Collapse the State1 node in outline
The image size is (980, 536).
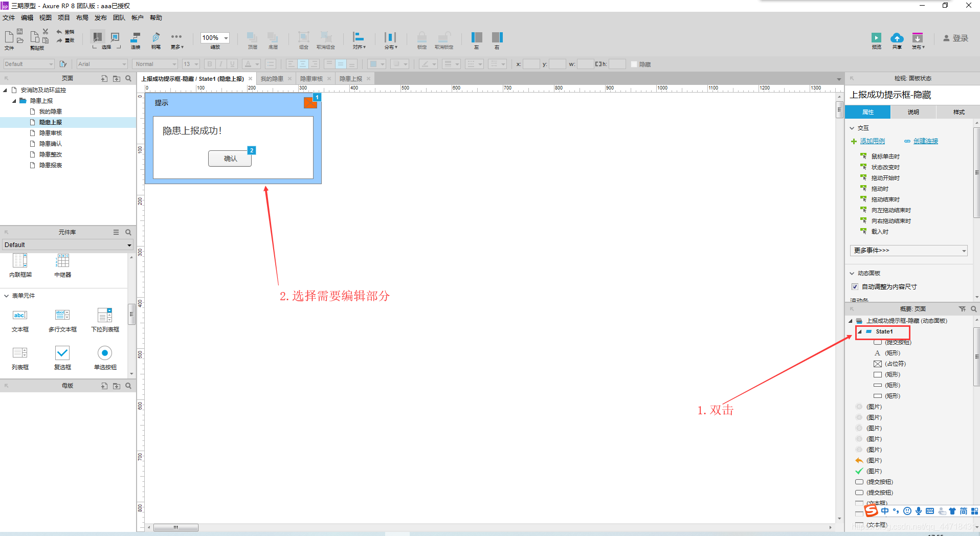(x=860, y=331)
